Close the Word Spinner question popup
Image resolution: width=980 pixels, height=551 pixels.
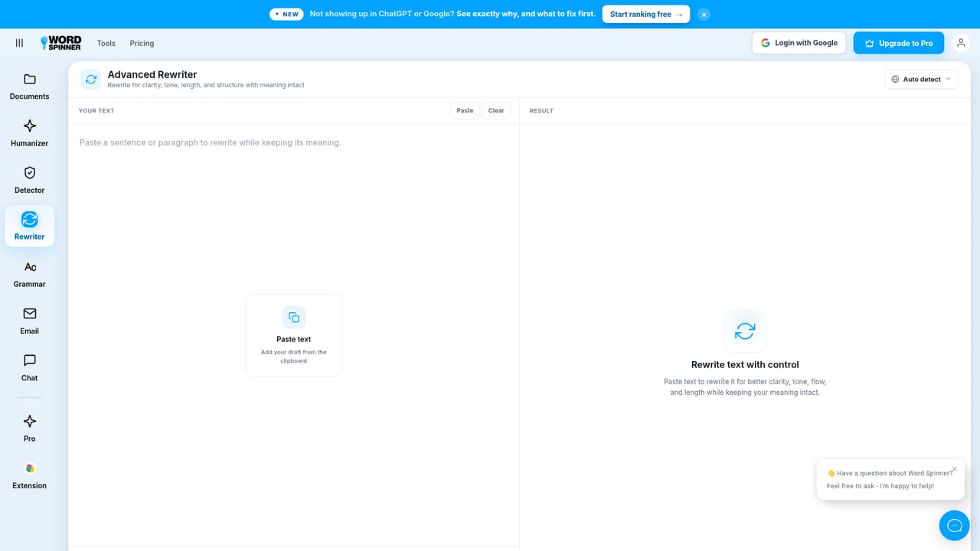(x=954, y=469)
